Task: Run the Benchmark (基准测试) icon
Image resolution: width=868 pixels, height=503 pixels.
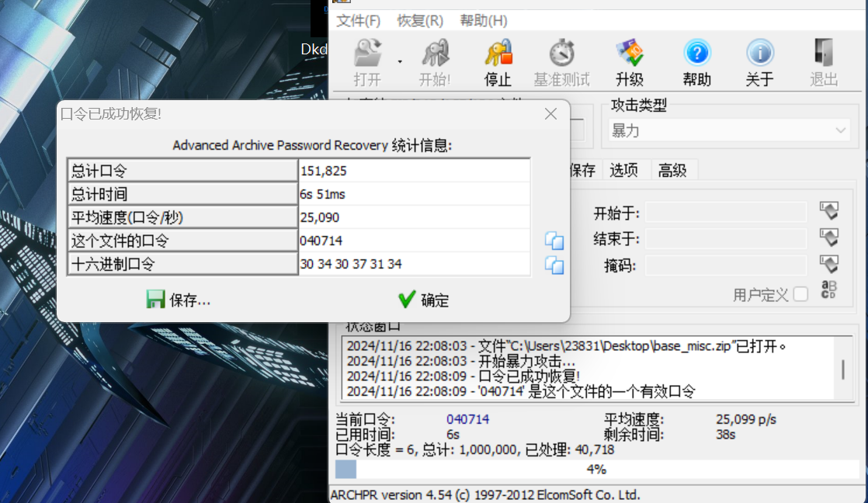Action: click(x=561, y=62)
